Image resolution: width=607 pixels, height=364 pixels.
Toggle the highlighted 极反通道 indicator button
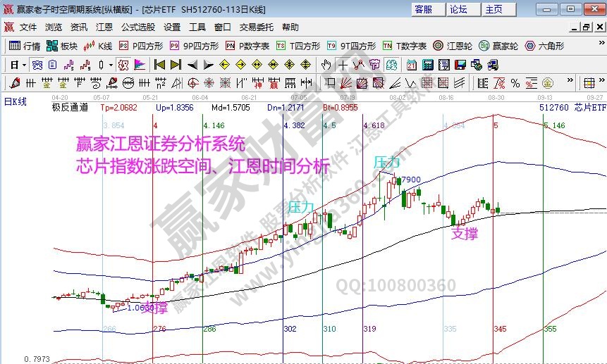[123, 65]
